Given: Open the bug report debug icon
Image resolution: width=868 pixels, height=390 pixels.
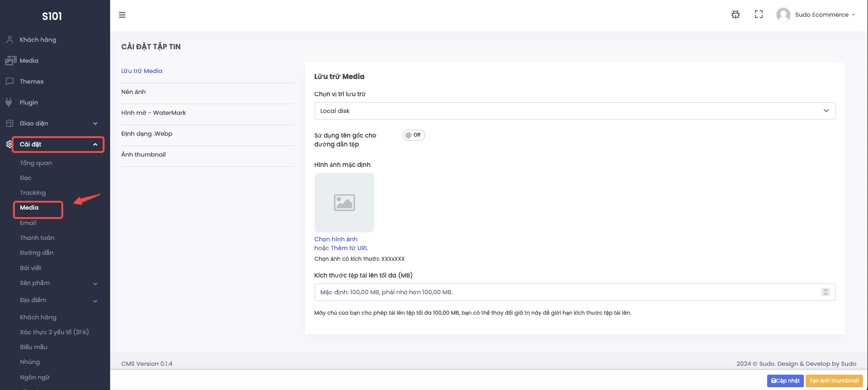Looking at the screenshot, I should pos(736,14).
